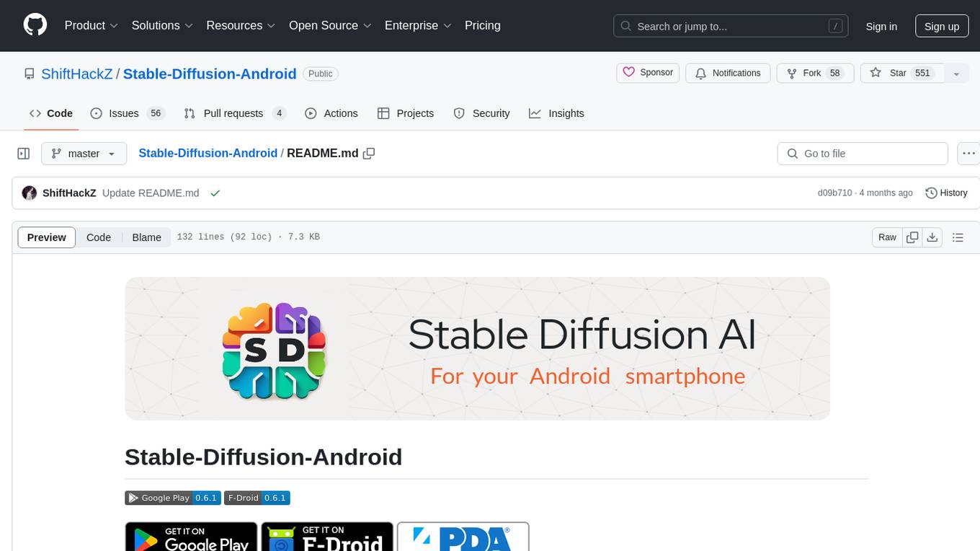The height and width of the screenshot is (551, 980).
Task: Click the Go to file search box
Action: coord(863,154)
